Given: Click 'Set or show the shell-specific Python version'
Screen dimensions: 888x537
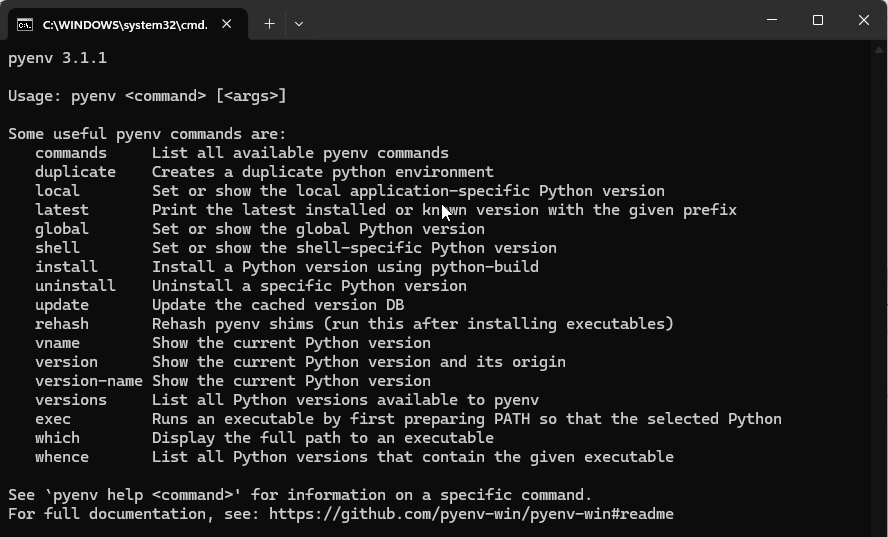Looking at the screenshot, I should pyautogui.click(x=355, y=248).
